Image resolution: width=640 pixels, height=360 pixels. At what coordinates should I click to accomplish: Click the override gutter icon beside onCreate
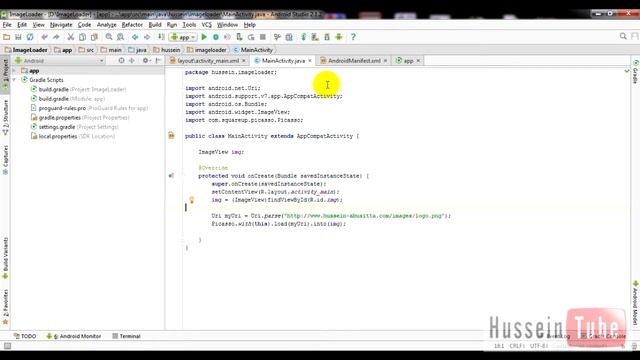pyautogui.click(x=171, y=176)
